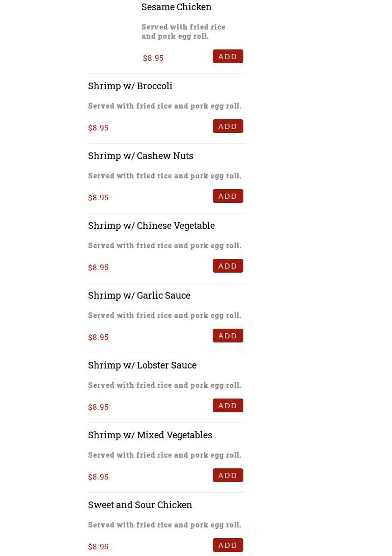Image resolution: width=392 pixels, height=556 pixels.
Task: Open Shrimp w/ Cashew Nuts item
Action: coord(141,155)
